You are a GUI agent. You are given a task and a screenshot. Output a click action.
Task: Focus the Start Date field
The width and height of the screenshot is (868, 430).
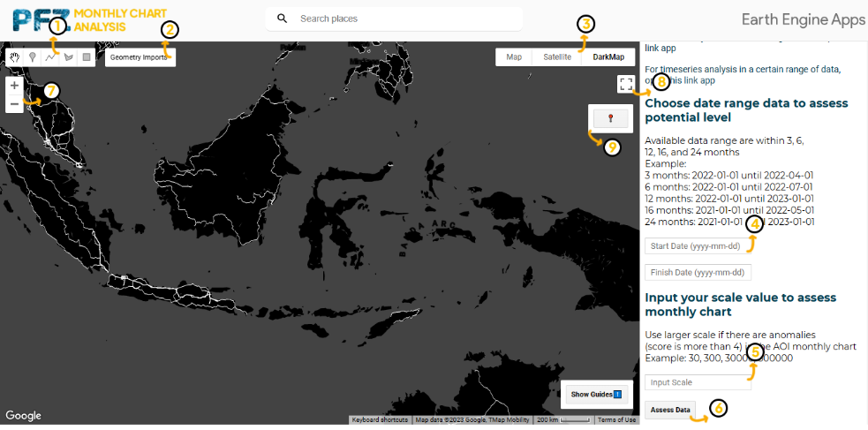698,245
